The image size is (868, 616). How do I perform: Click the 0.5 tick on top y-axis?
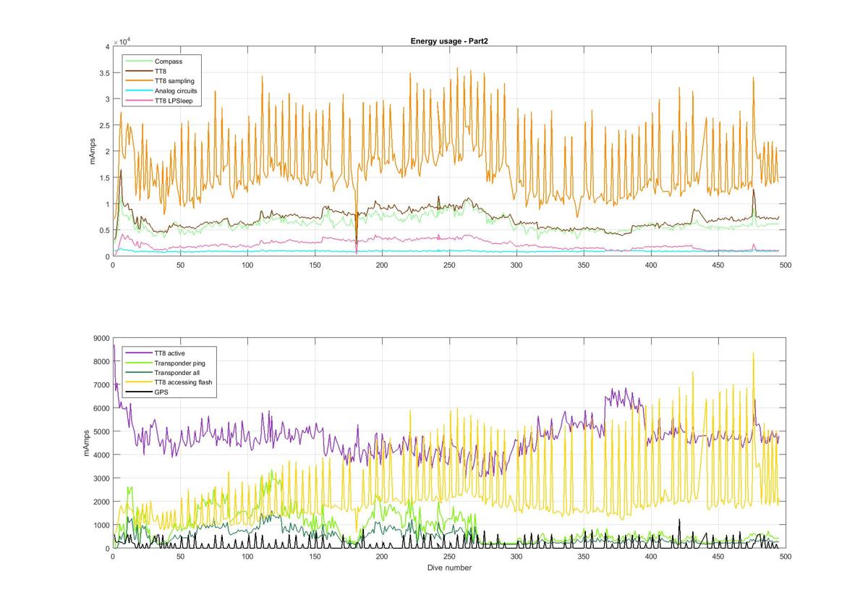(x=103, y=231)
